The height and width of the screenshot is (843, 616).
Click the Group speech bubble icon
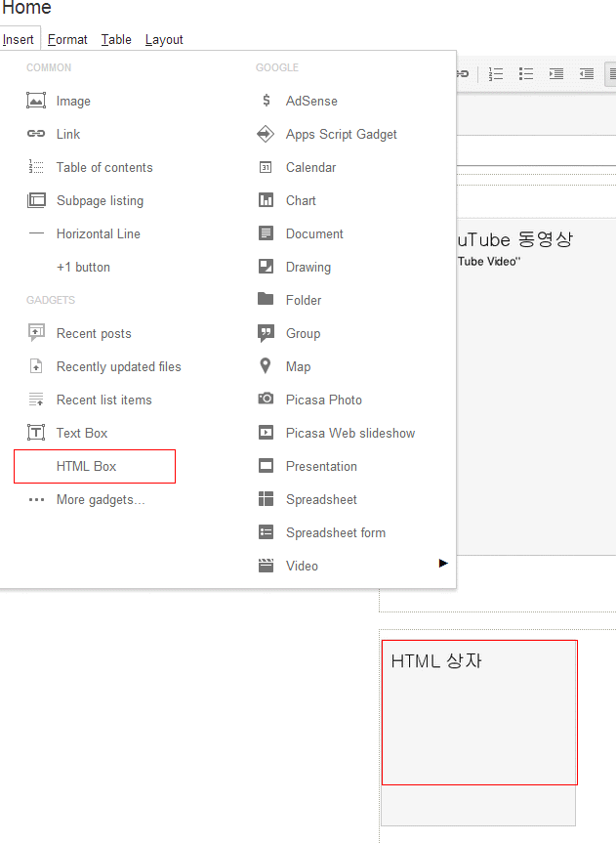click(266, 333)
